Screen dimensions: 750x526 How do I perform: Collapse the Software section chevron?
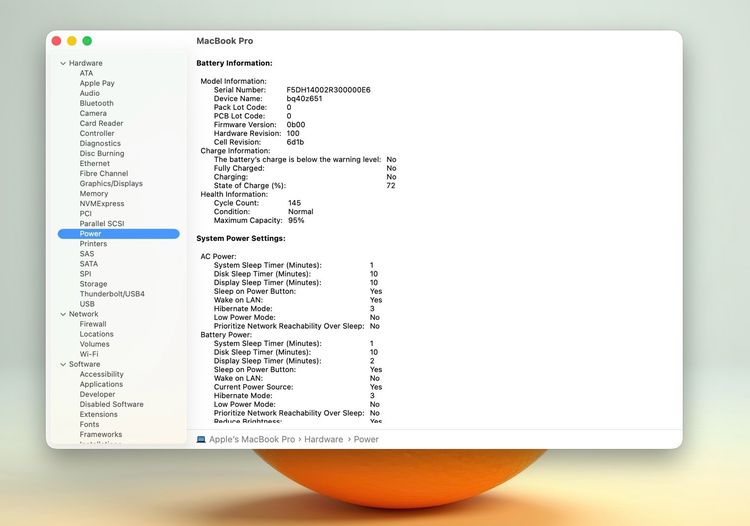63,364
